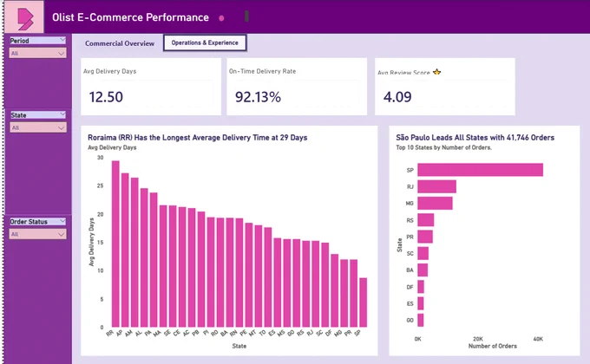Expand the Period slicer header chevron
The image size is (590, 364).
coord(62,40)
